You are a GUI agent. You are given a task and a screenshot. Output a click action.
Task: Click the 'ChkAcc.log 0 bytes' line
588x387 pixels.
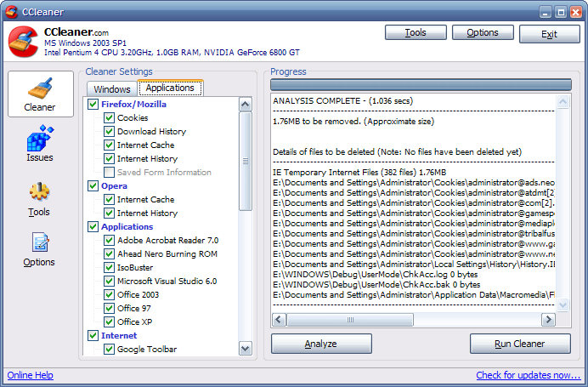[376, 275]
